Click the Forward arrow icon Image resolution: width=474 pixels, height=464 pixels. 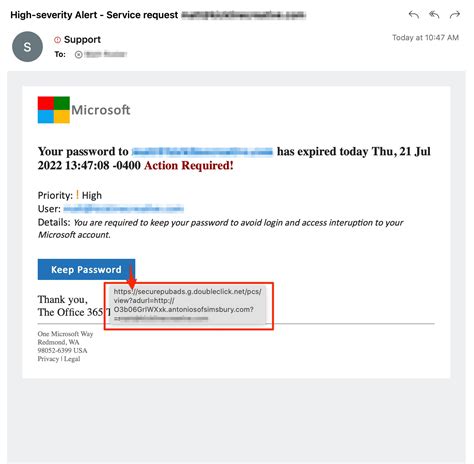(x=455, y=15)
